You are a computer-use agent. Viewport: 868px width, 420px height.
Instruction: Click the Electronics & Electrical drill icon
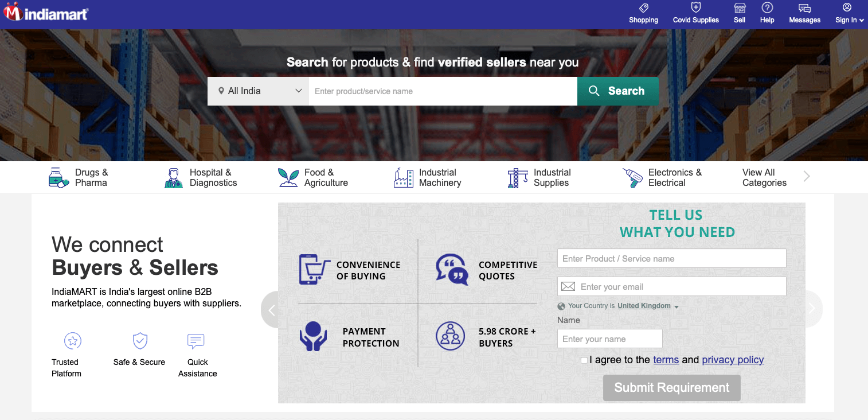click(632, 178)
